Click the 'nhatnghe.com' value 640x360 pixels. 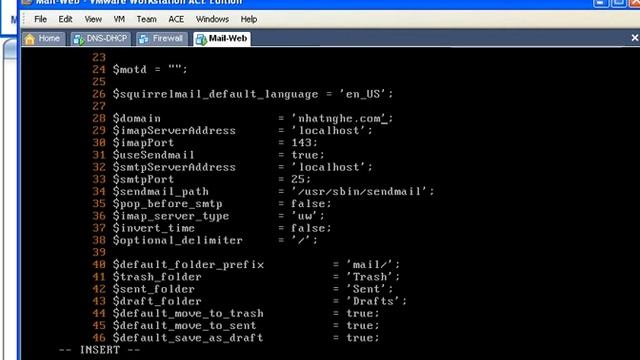[x=339, y=118]
